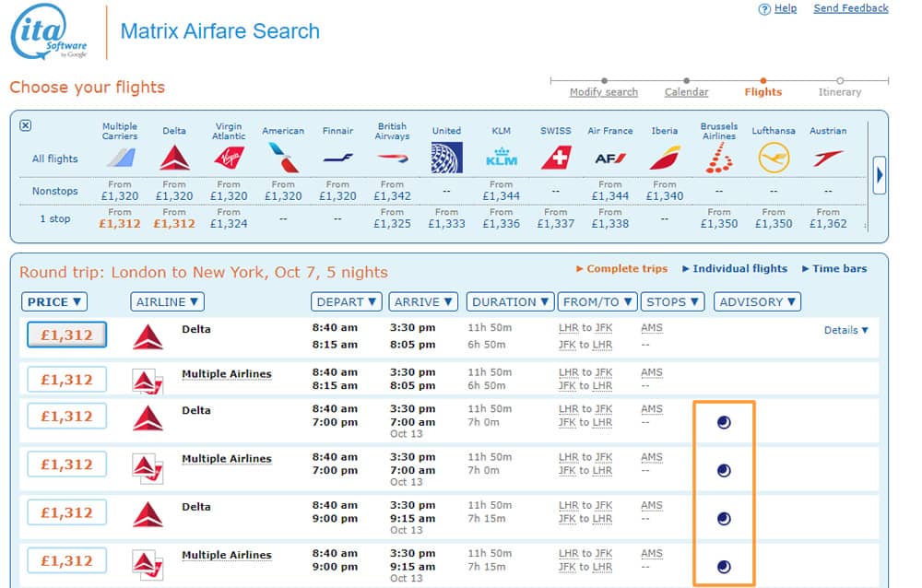Click United 1 stop £1,333 fare

pos(447,223)
